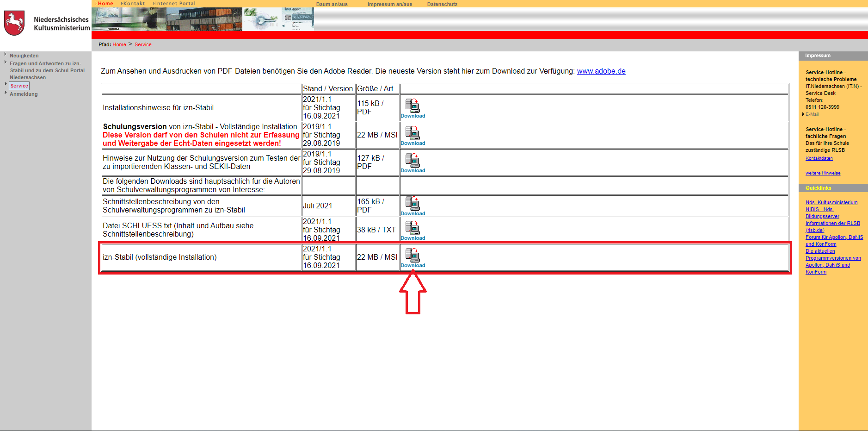
Task: Open the Nds. Kultusministerium quicklink
Action: [x=831, y=202]
